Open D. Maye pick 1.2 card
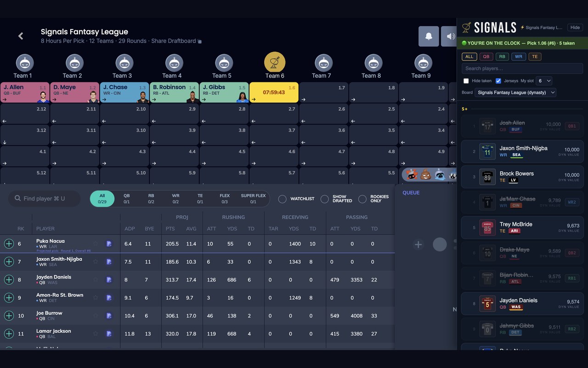The width and height of the screenshot is (588, 368). click(x=75, y=92)
